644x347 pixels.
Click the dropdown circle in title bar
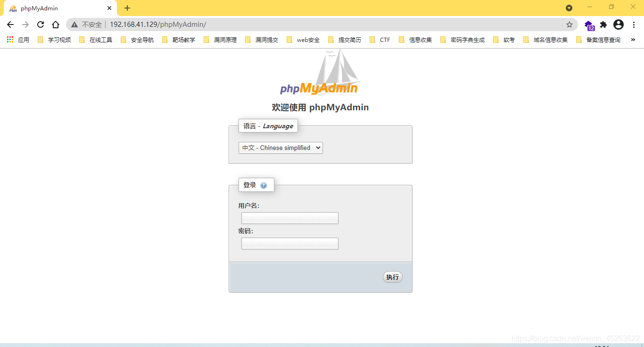click(x=569, y=8)
